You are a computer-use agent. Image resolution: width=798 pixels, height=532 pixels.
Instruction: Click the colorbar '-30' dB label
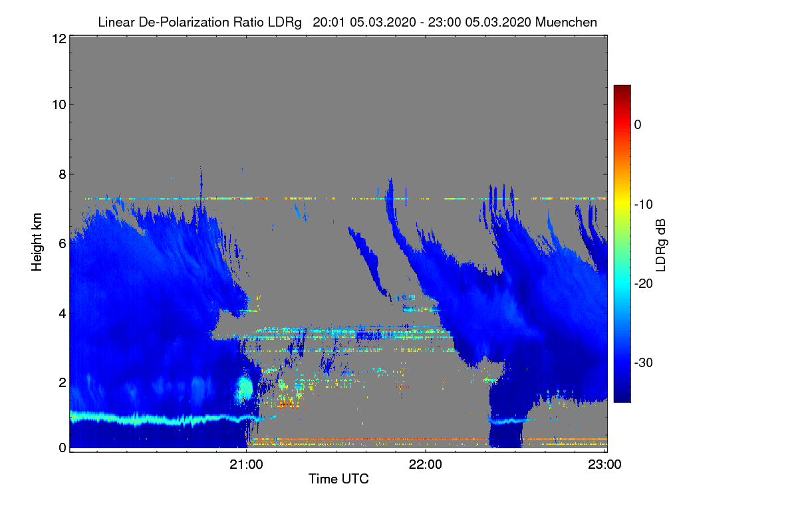click(643, 363)
